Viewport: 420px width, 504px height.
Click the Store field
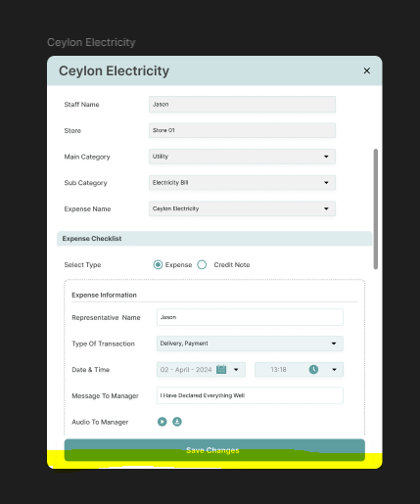click(x=242, y=130)
